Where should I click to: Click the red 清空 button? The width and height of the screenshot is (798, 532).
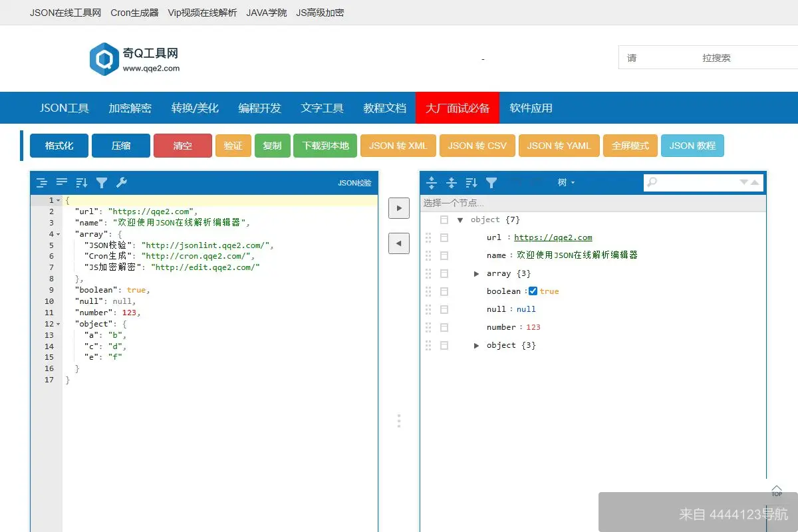[x=183, y=146]
